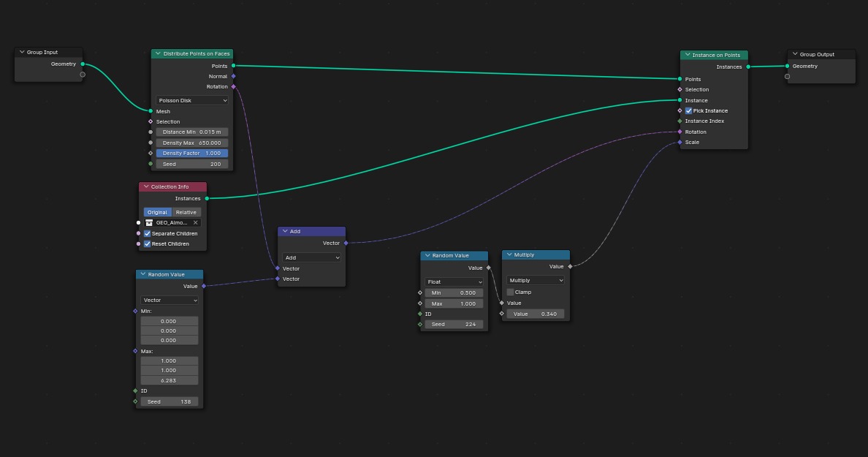Click empty socket under Group Input Geometry
Image resolution: width=868 pixels, height=457 pixels.
pyautogui.click(x=83, y=75)
